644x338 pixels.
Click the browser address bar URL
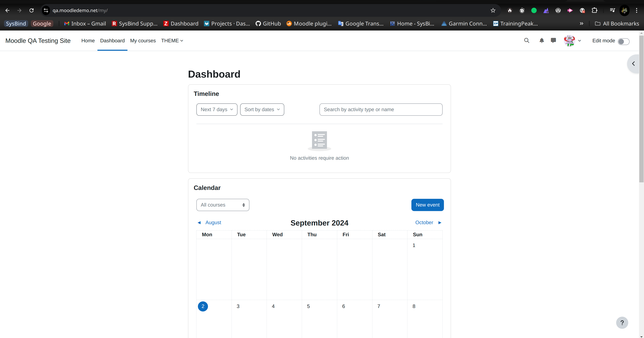click(80, 10)
